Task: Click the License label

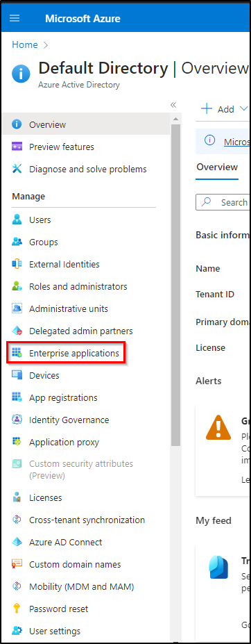Action: (x=210, y=347)
